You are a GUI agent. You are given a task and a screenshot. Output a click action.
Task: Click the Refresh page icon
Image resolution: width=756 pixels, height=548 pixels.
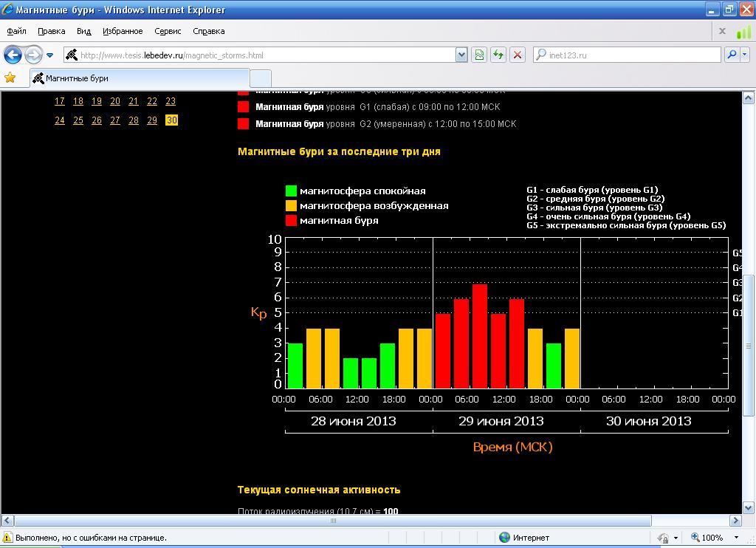click(x=498, y=55)
